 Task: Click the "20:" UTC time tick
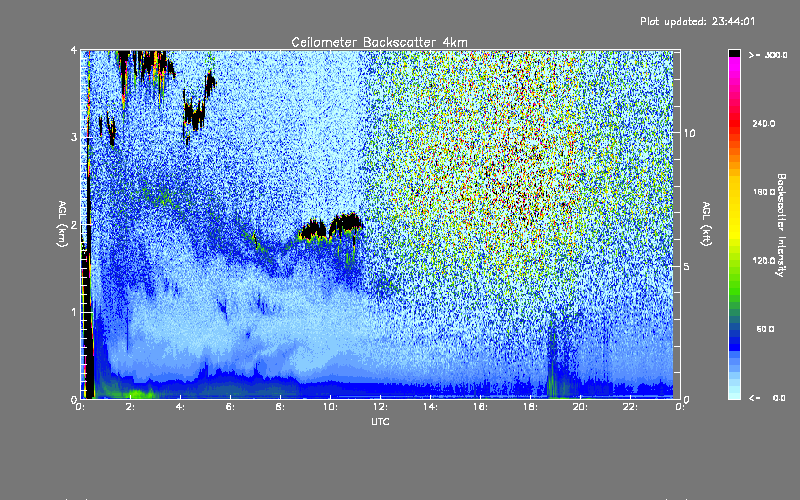point(581,407)
